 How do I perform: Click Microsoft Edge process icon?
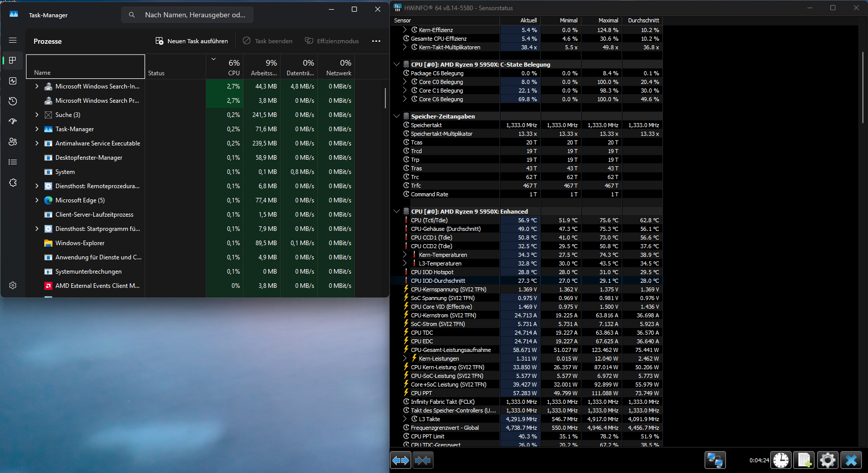[x=48, y=200]
